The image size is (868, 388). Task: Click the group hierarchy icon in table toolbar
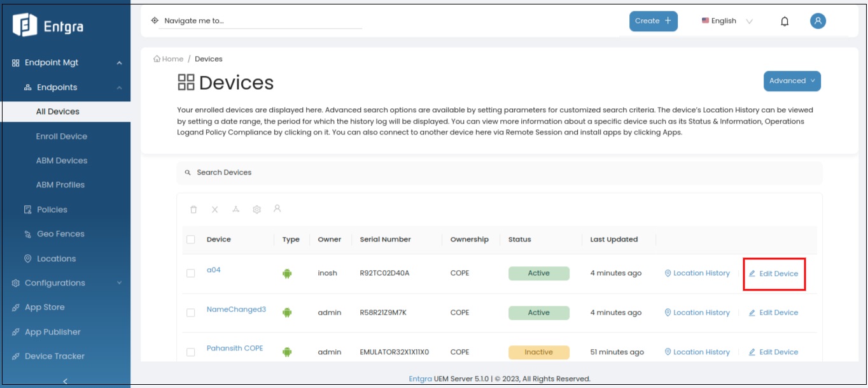coord(235,210)
